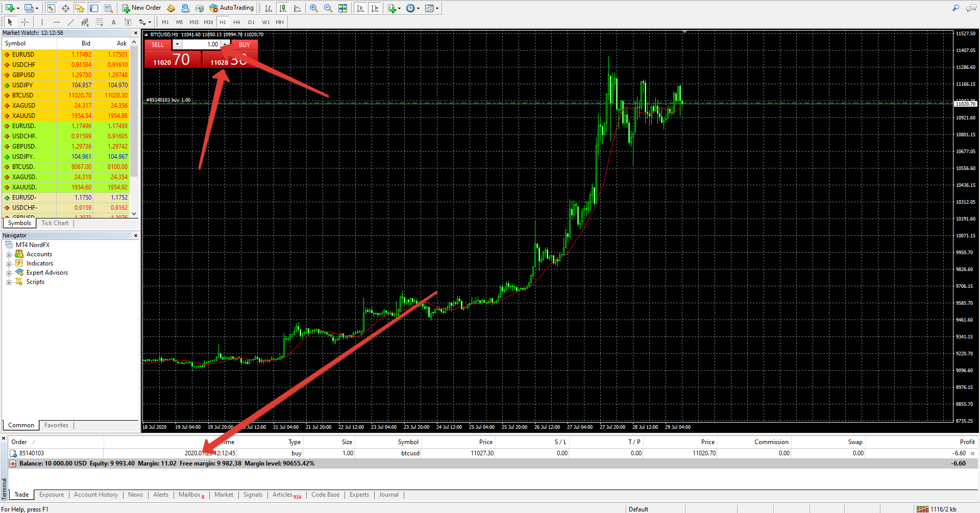
Task: Switch to the Tick Chart tab
Action: click(x=55, y=223)
